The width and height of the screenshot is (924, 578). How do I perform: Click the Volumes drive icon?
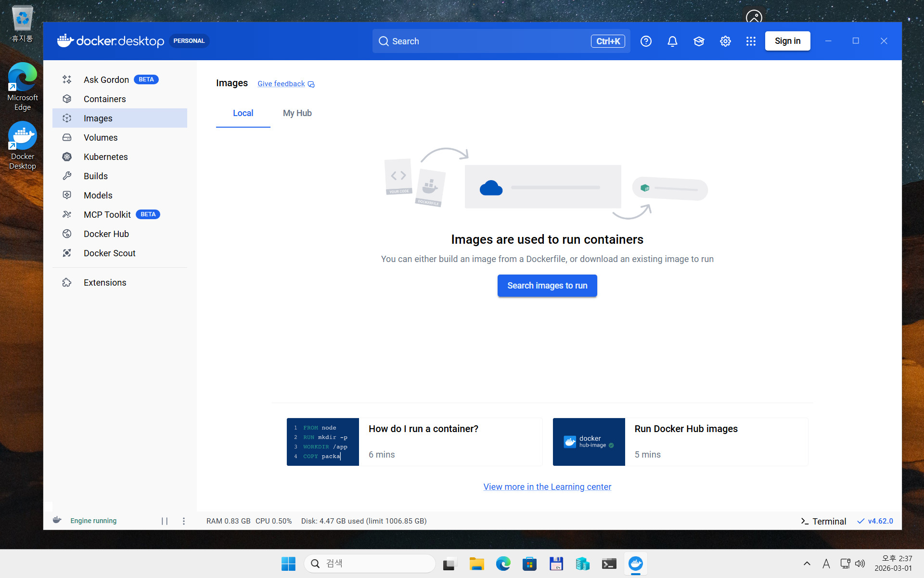67,137
